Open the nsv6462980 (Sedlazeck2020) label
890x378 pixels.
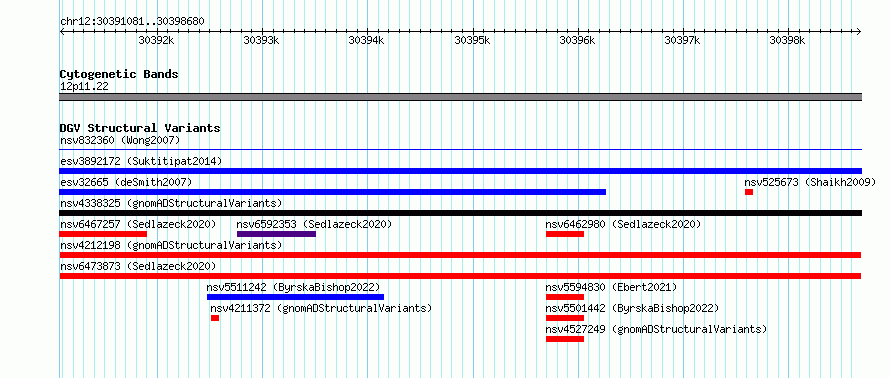pos(623,224)
